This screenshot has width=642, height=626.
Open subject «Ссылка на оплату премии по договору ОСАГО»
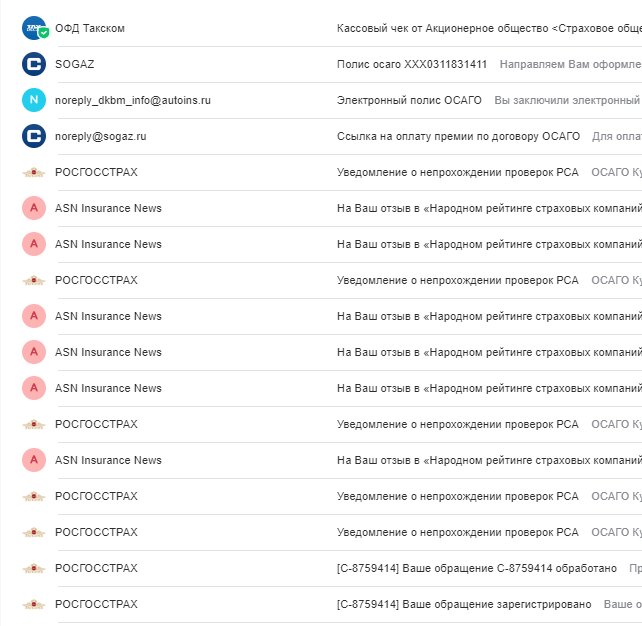click(458, 136)
